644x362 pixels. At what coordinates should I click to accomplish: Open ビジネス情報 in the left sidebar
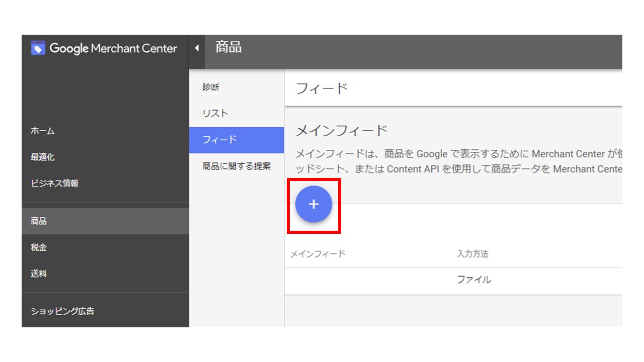point(55,183)
